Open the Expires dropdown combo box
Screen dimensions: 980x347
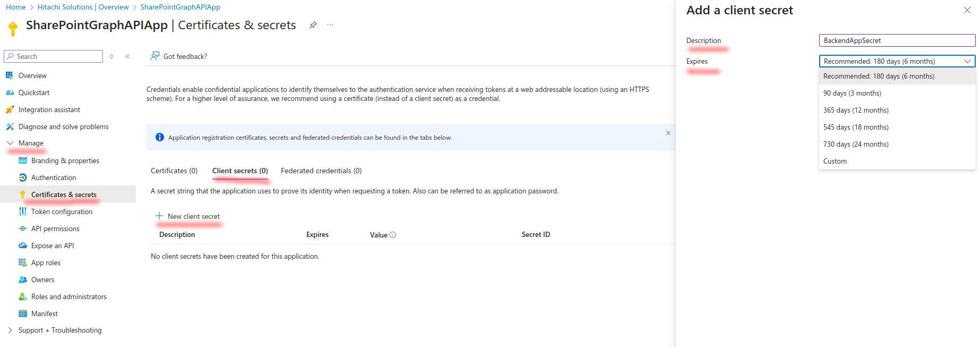tap(897, 61)
